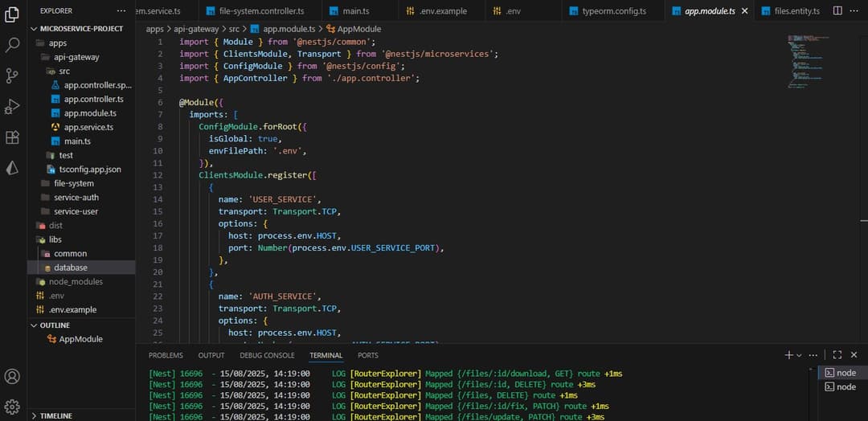The height and width of the screenshot is (421, 868).
Task: Close the terminal panel
Action: coord(854,355)
